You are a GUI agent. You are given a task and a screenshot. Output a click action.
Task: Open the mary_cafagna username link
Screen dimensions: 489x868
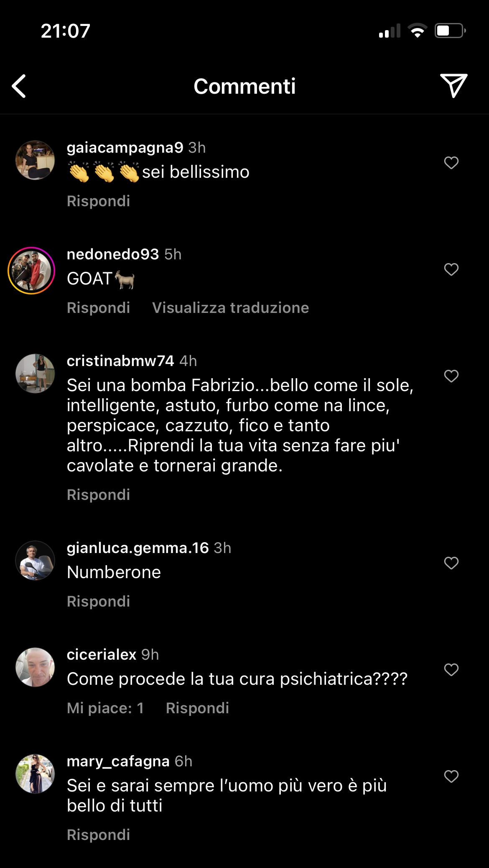coord(118,761)
